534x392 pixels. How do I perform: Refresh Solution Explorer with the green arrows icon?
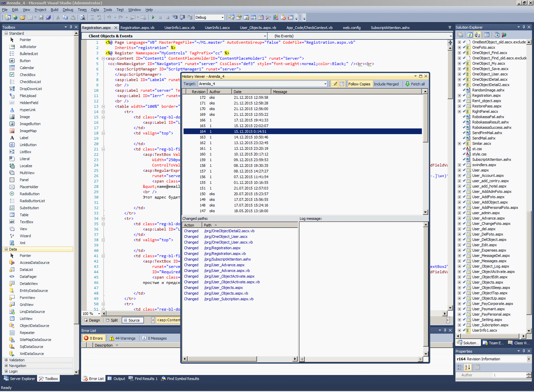[x=470, y=35]
